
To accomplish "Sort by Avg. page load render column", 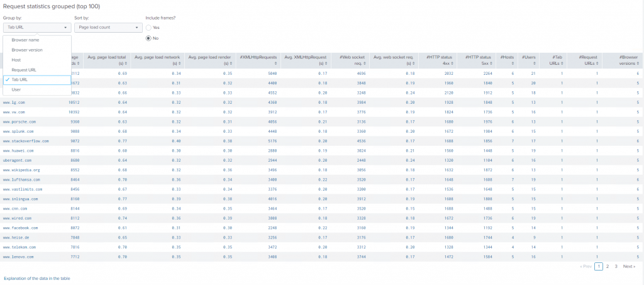I will click(x=210, y=60).
